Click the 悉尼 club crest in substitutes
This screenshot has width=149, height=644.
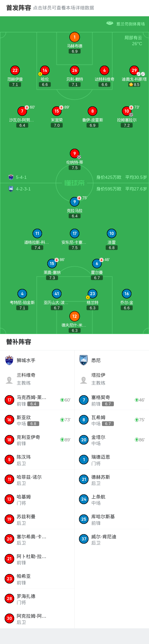point(84,360)
